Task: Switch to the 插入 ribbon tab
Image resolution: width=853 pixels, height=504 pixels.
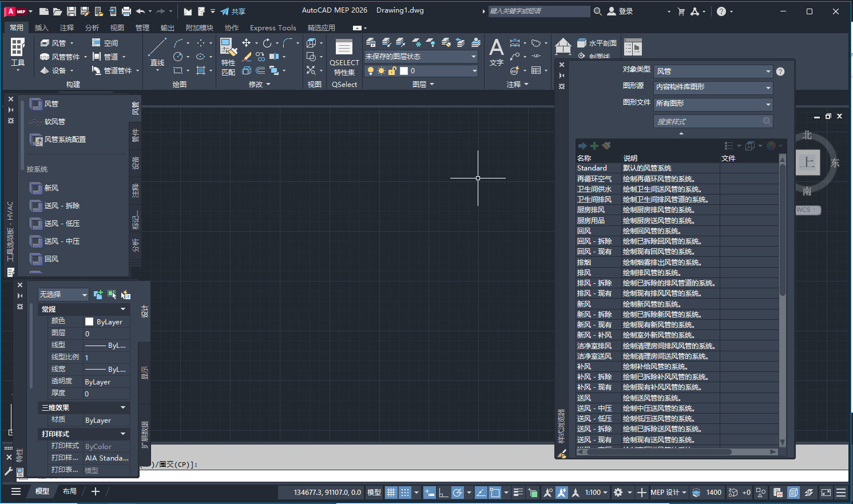Action: click(x=42, y=27)
